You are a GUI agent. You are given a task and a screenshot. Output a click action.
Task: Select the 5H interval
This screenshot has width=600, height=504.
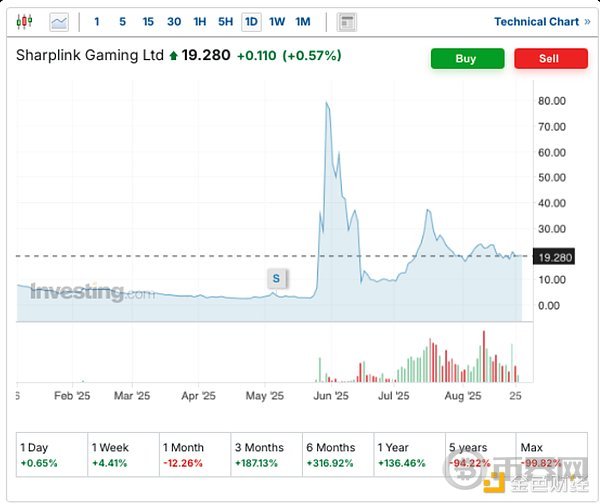[x=225, y=22]
